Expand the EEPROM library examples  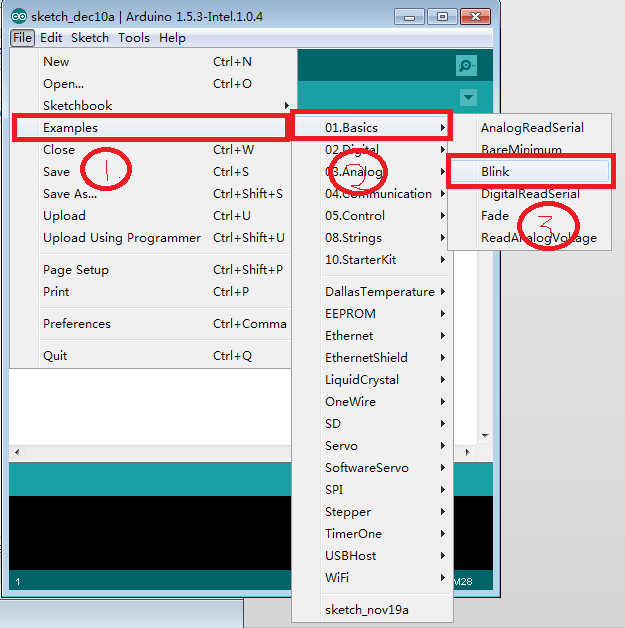tap(372, 314)
